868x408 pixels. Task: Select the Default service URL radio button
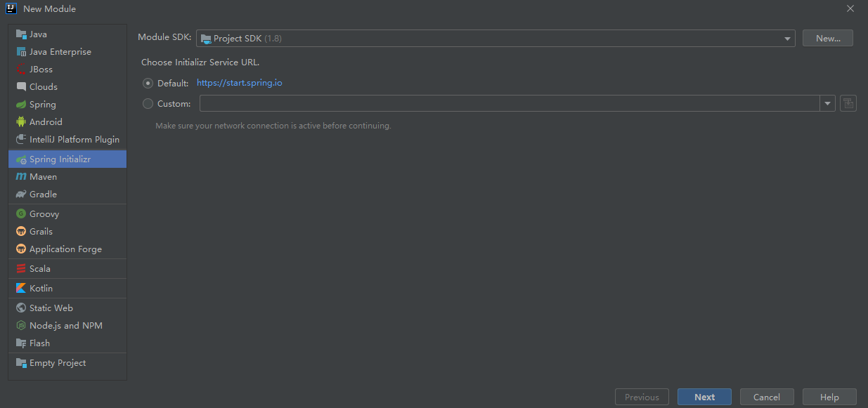pos(148,83)
